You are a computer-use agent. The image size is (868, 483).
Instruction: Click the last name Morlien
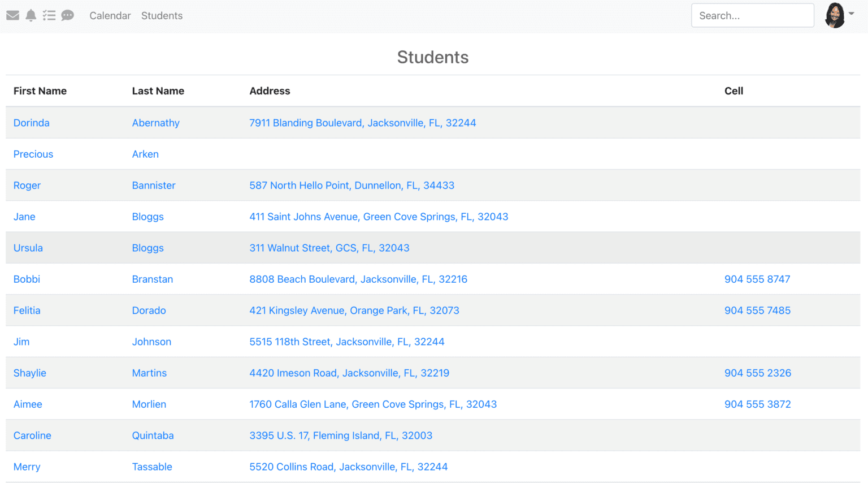(x=149, y=404)
